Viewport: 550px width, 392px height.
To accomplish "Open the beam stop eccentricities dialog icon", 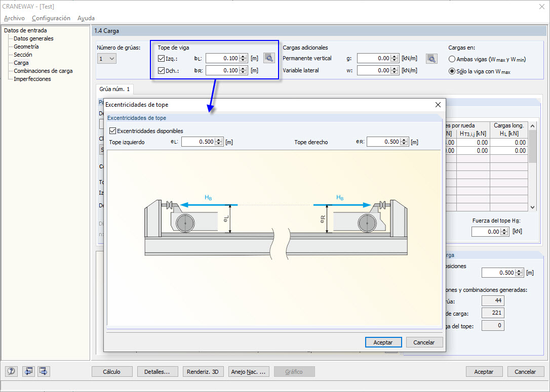I will [x=269, y=58].
